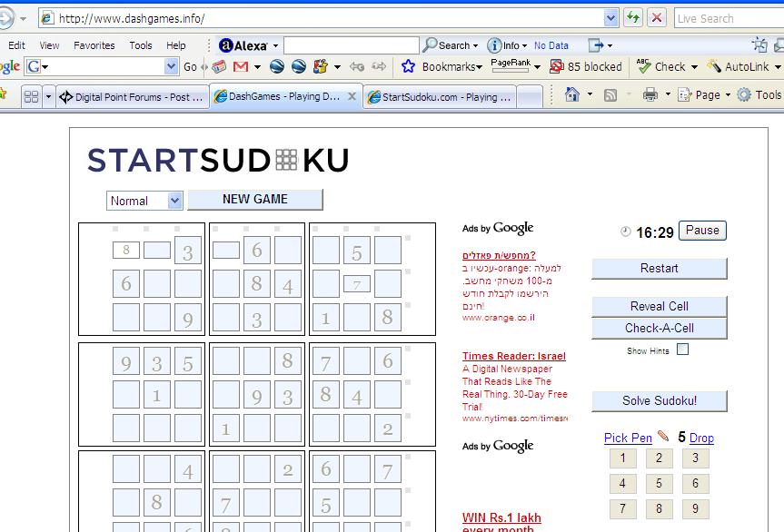Click the clock icon beside the timer

626,232
